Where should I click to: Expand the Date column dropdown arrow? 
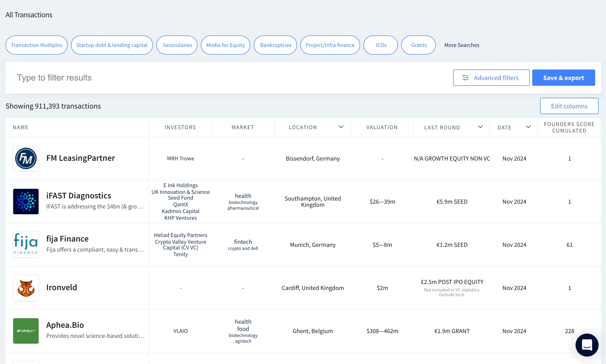(x=528, y=127)
